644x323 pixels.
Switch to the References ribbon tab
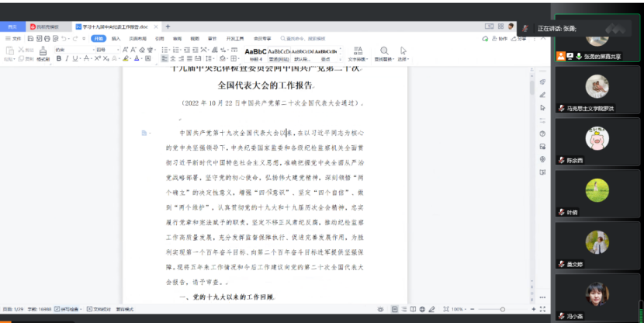pyautogui.click(x=159, y=39)
